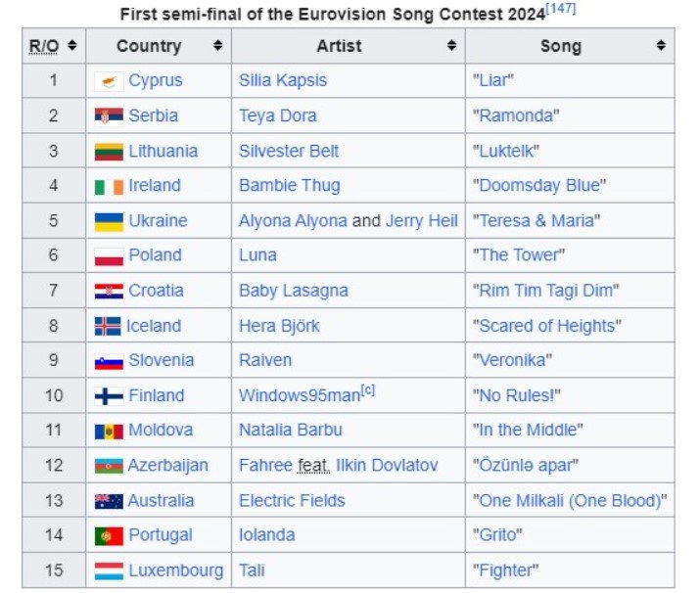Click the Ukraine flag icon
The width and height of the screenshot is (700, 593).
click(109, 221)
